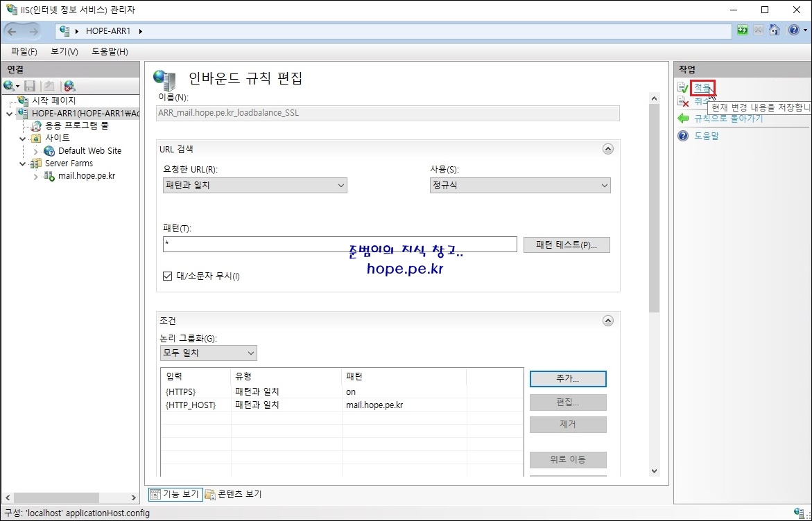This screenshot has height=521, width=812.
Task: Select 시작 페이지 in the connections tree
Action: pos(54,100)
